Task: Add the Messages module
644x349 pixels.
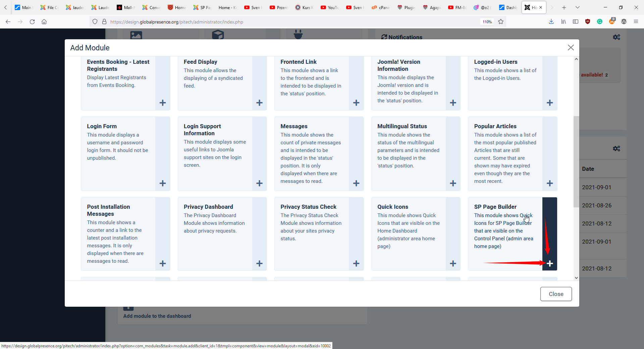Action: pyautogui.click(x=356, y=183)
